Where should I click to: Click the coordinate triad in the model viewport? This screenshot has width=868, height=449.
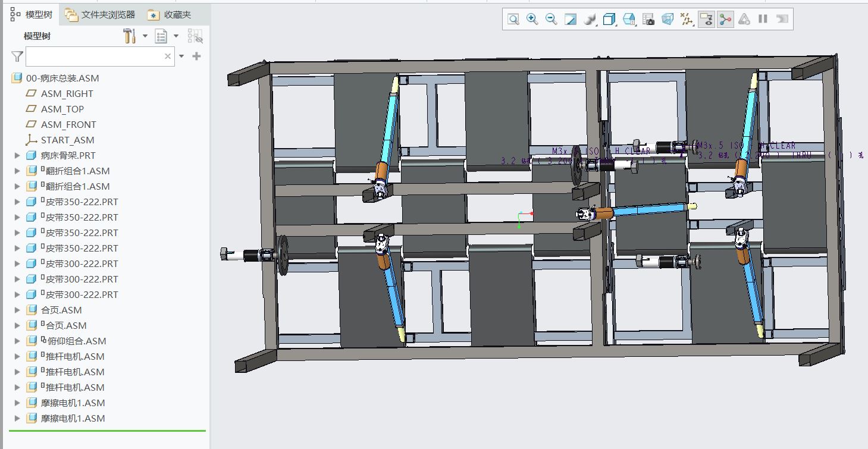[524, 218]
